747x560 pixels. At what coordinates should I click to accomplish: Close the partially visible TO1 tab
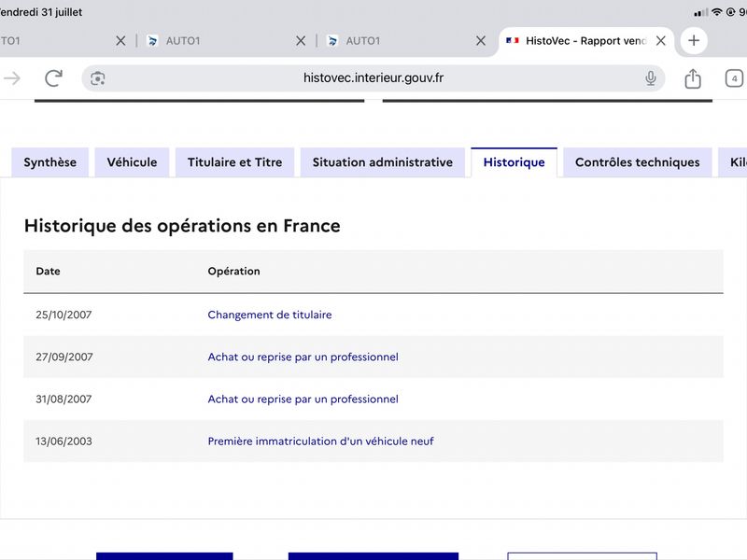(x=120, y=41)
